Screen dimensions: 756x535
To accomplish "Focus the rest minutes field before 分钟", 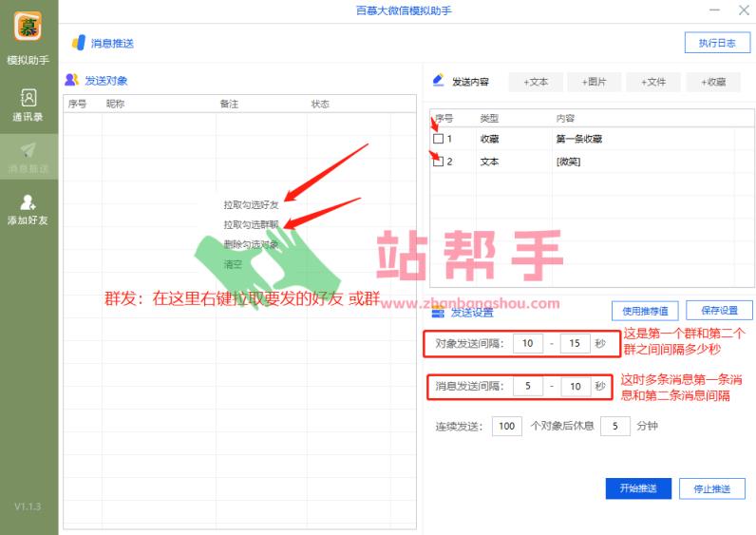I will coord(615,427).
